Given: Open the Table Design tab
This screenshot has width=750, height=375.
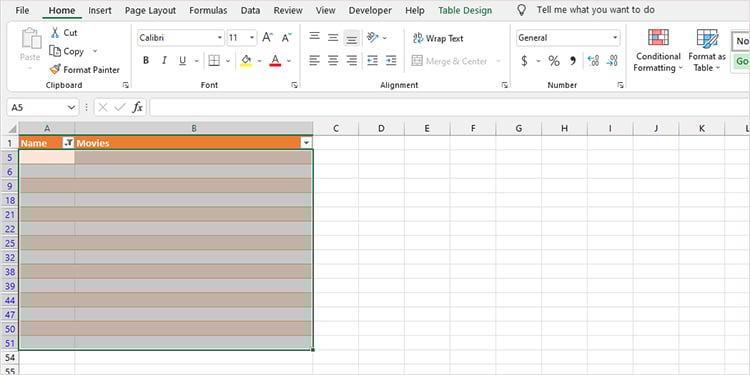Looking at the screenshot, I should coord(465,10).
